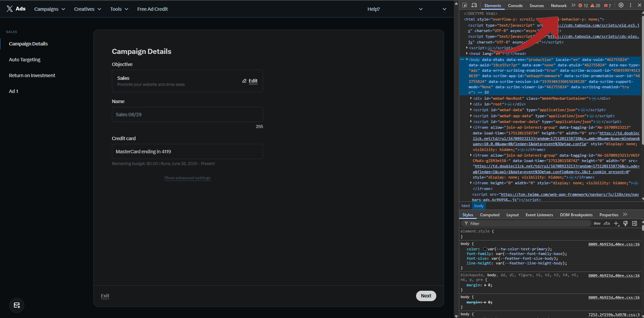
Task: Open DevTools settings gear
Action: tap(621, 5)
